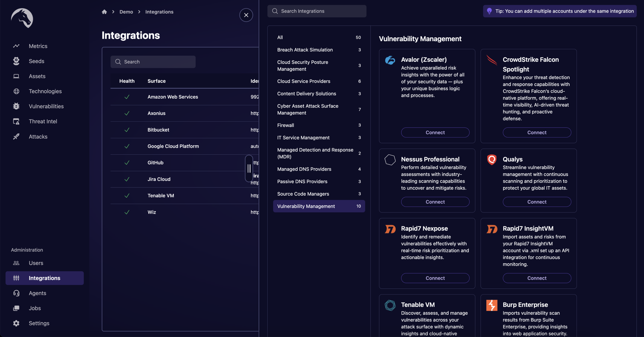Open the GitHub integration row
This screenshot has height=337, width=644.
coord(184,163)
